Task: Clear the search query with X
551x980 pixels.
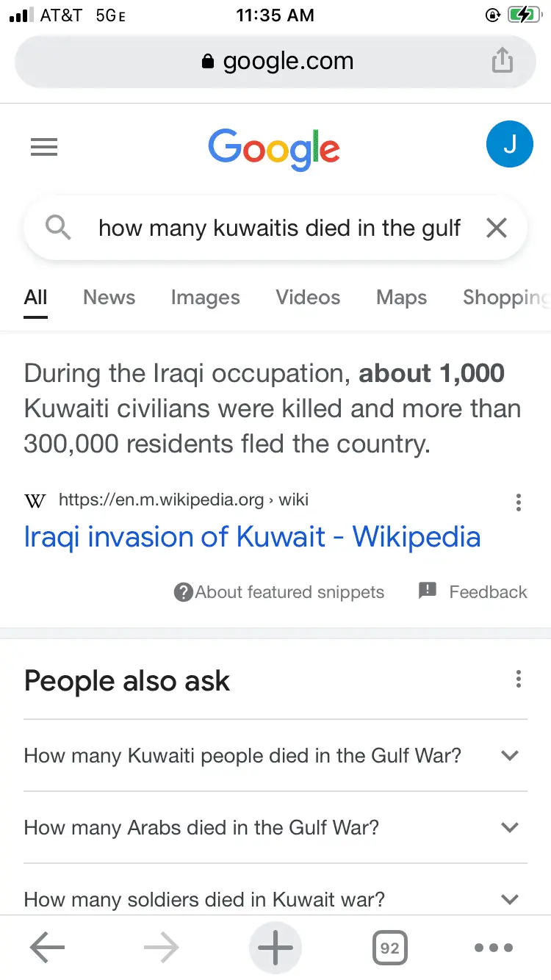Action: point(497,228)
